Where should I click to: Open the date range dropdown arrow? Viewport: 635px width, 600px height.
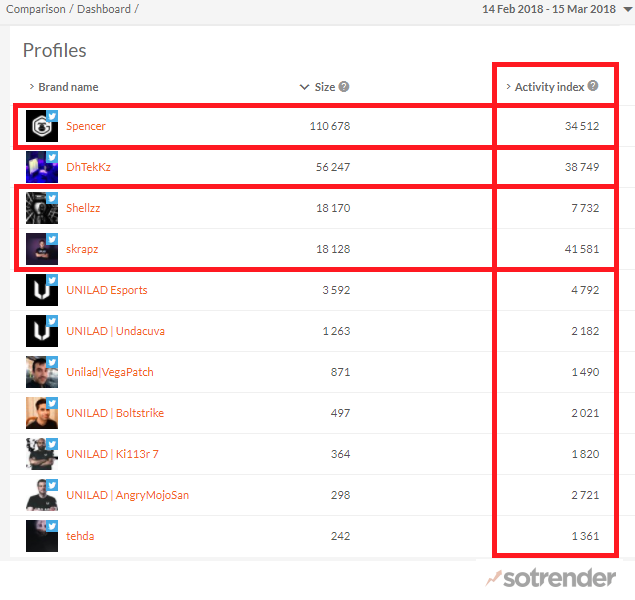point(627,9)
